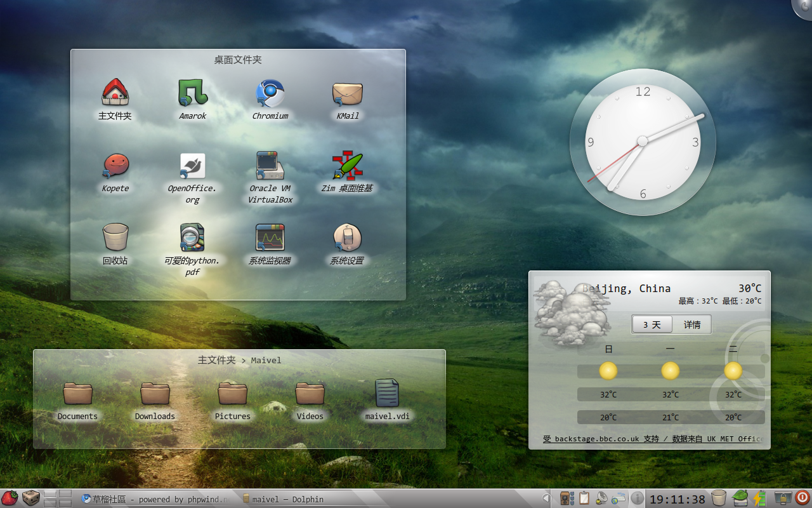
Task: Open the backstage.bbc.co.uk weather credit link
Action: pyautogui.click(x=653, y=439)
